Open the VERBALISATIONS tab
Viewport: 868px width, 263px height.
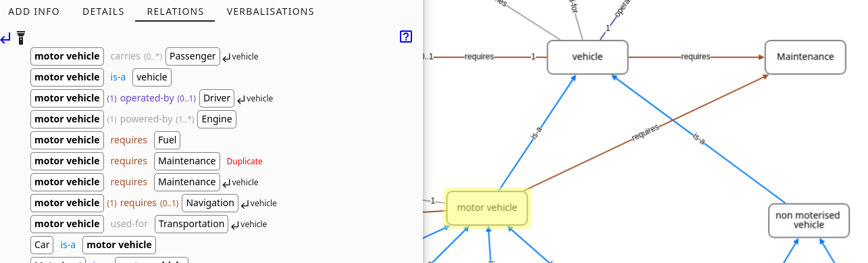point(270,11)
